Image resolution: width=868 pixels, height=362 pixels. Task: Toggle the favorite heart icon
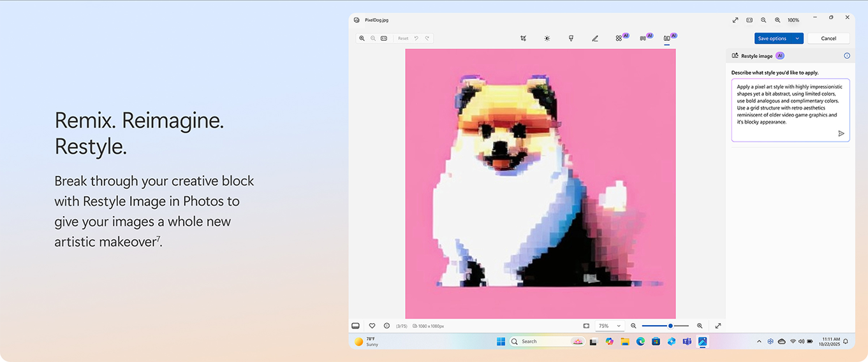pyautogui.click(x=372, y=326)
